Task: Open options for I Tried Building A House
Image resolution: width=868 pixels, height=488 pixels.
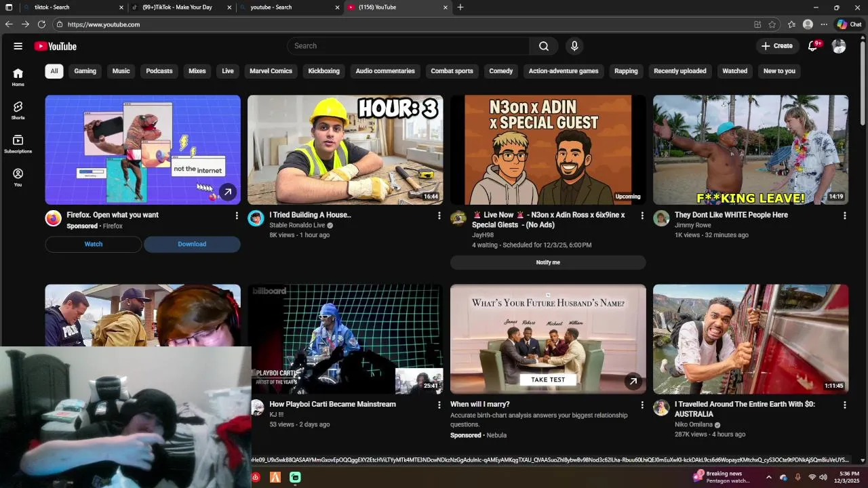Action: (x=439, y=216)
